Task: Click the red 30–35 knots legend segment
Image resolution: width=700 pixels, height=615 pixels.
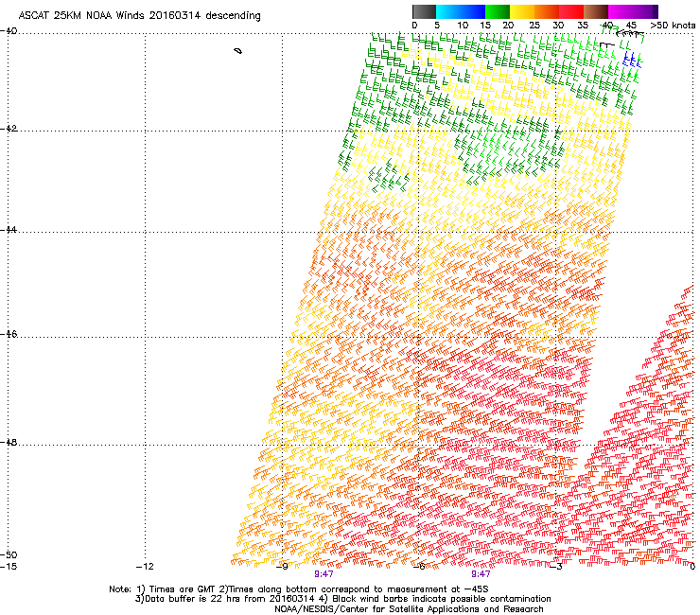Action: tap(571, 11)
